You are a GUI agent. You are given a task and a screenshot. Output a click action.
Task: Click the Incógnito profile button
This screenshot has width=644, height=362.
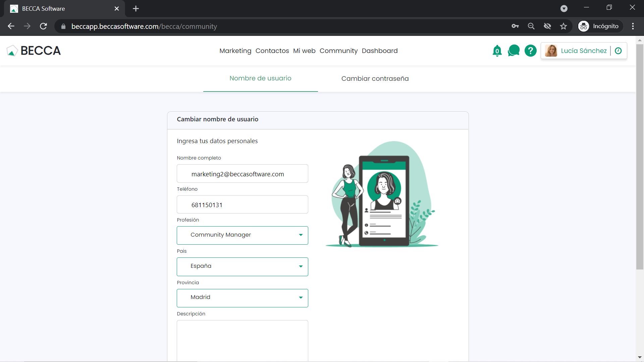coord(600,26)
